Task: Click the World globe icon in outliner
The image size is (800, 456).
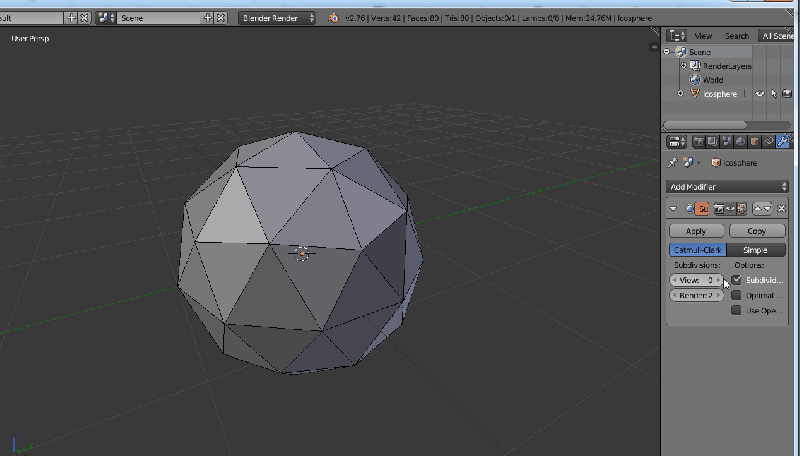Action: pyautogui.click(x=694, y=80)
